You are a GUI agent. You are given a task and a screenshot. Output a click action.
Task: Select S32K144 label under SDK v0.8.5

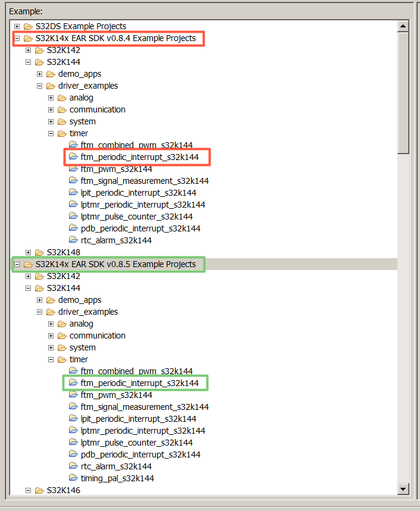64,288
